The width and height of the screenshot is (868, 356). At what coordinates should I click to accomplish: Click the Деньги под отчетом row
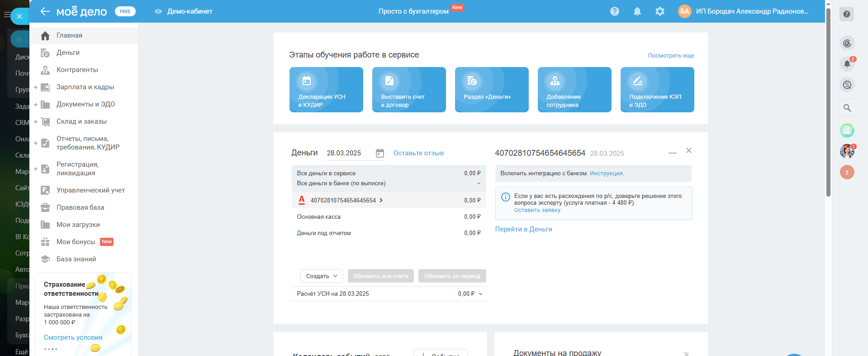(x=389, y=233)
